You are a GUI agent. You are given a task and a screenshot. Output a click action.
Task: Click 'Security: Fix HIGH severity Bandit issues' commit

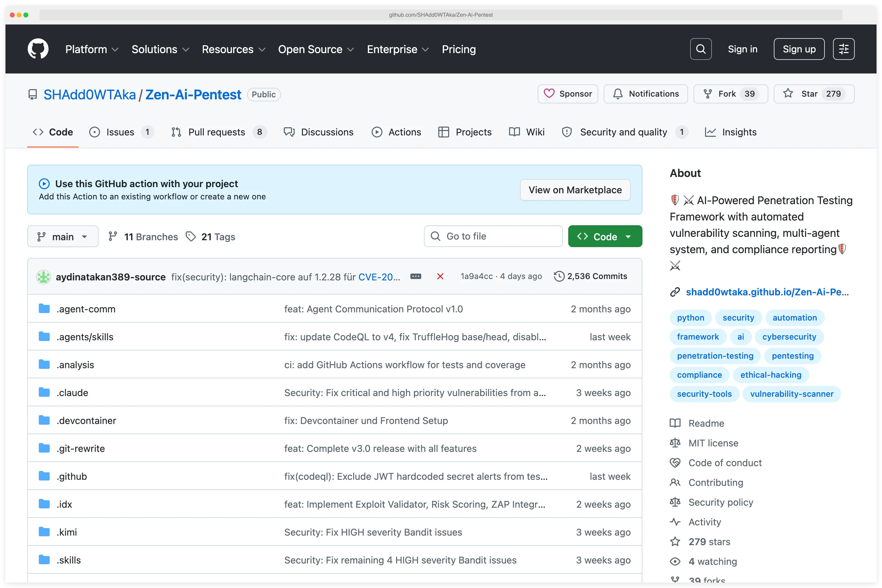(373, 532)
